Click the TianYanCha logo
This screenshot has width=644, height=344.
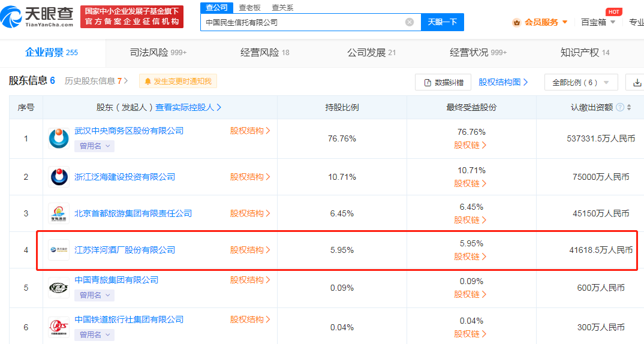pos(37,16)
